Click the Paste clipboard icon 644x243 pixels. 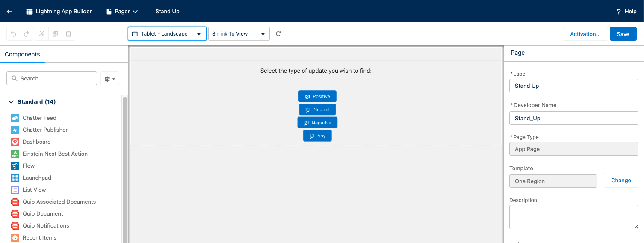(68, 34)
